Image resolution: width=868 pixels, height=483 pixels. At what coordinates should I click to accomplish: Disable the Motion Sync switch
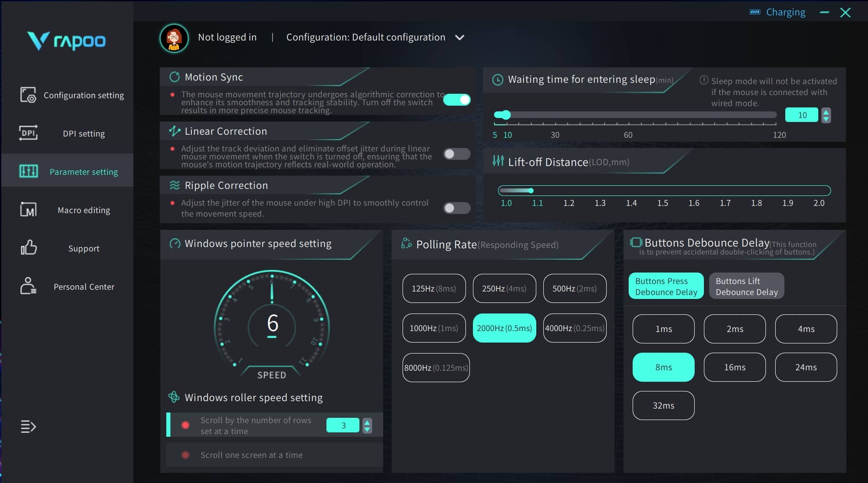457,100
